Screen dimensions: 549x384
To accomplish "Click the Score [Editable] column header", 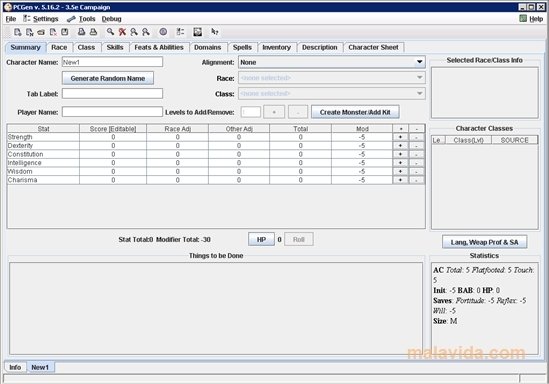I will pyautogui.click(x=113, y=129).
